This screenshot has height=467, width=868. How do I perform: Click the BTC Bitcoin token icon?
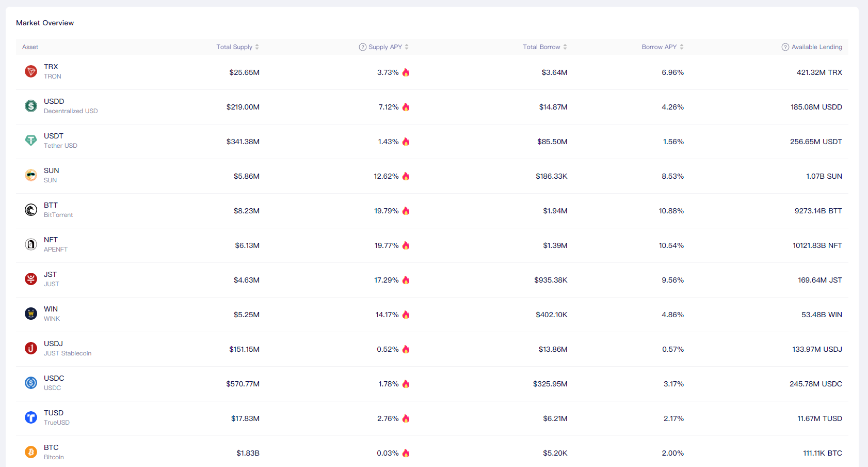pyautogui.click(x=31, y=452)
